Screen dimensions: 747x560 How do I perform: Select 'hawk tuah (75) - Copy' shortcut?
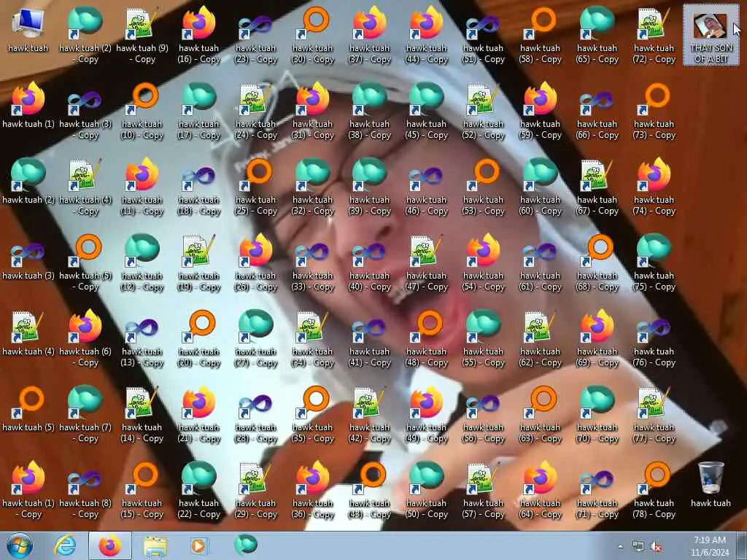coord(654,262)
